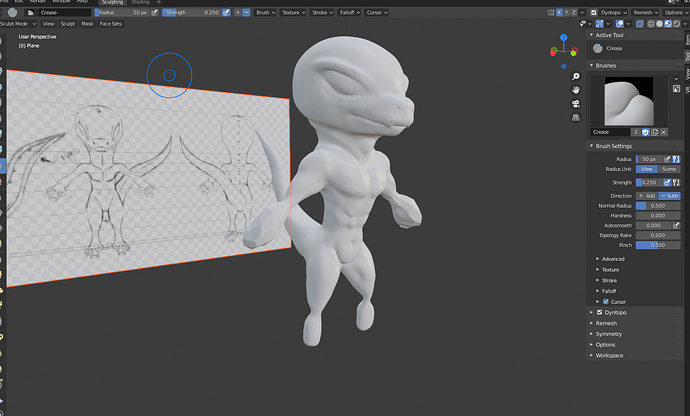Switch to the Shading workspace tab
This screenshot has width=690, height=416.
pos(140,2)
